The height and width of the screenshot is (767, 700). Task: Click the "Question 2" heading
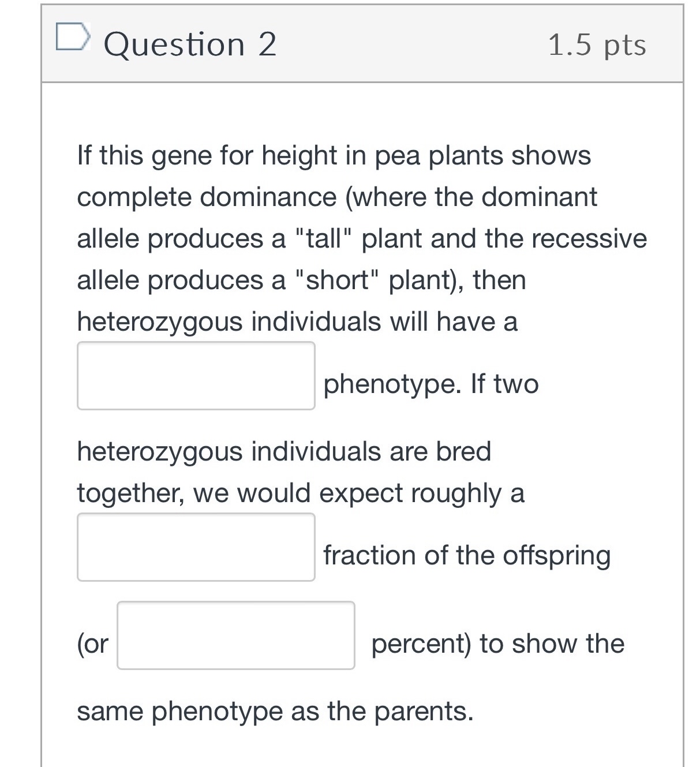point(190,44)
